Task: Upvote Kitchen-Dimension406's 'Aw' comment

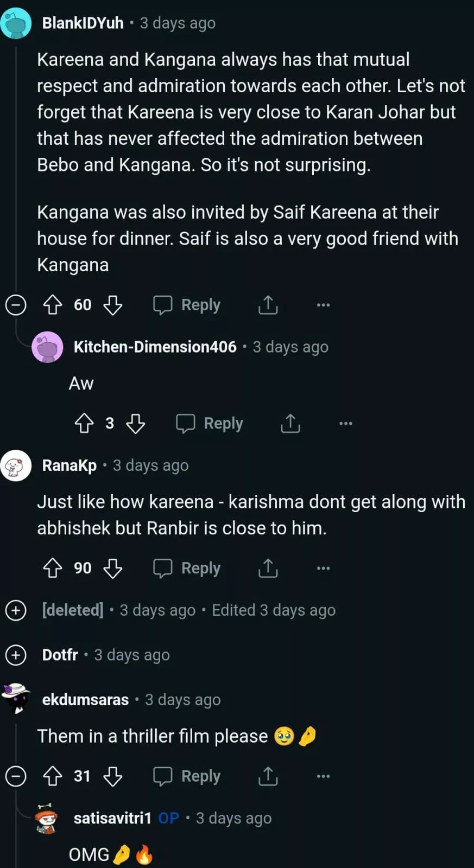Action: coord(84,423)
